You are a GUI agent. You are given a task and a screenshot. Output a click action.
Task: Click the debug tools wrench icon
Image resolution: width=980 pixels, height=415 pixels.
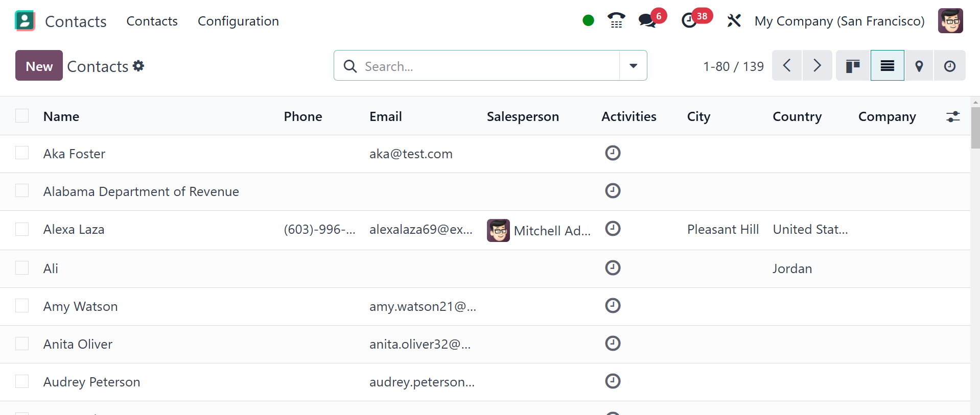point(734,21)
